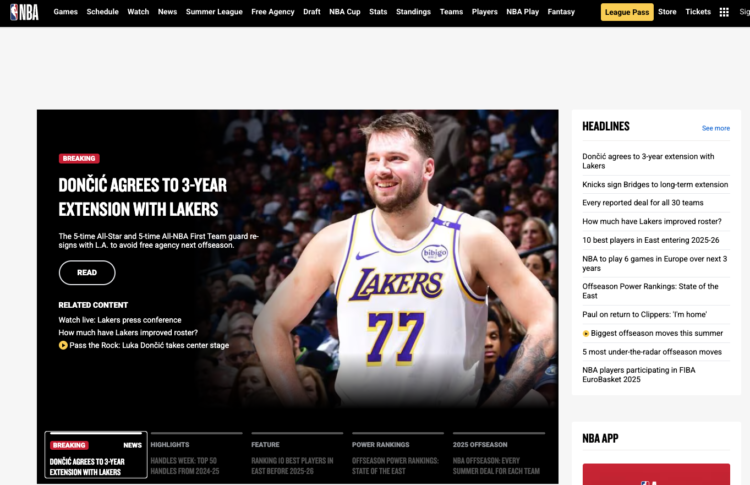Open related link How much have Lakers improved

coord(128,332)
